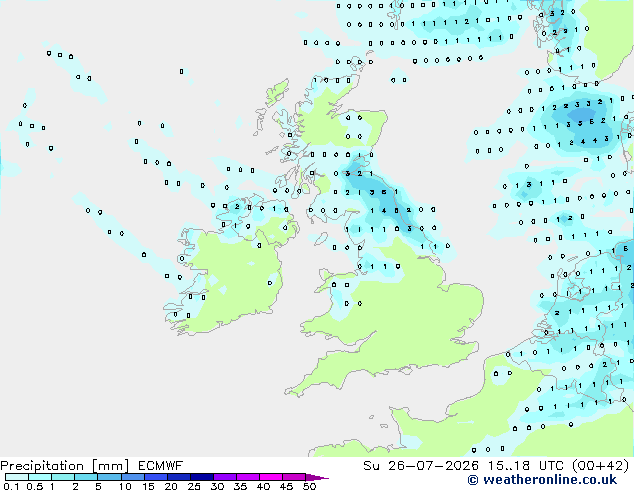Click the 0.5–1 mm legend swatch
Image resolution: width=634 pixels, height=490 pixels.
click(x=40, y=477)
